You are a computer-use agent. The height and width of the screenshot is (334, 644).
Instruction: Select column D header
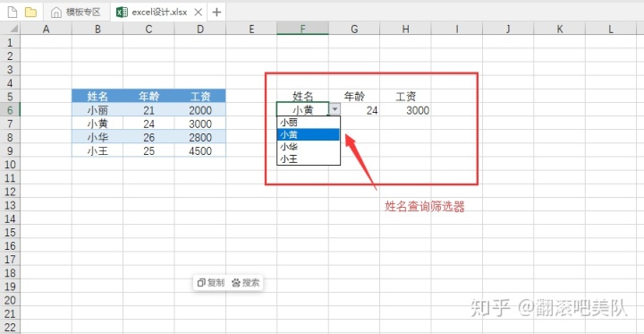click(200, 29)
